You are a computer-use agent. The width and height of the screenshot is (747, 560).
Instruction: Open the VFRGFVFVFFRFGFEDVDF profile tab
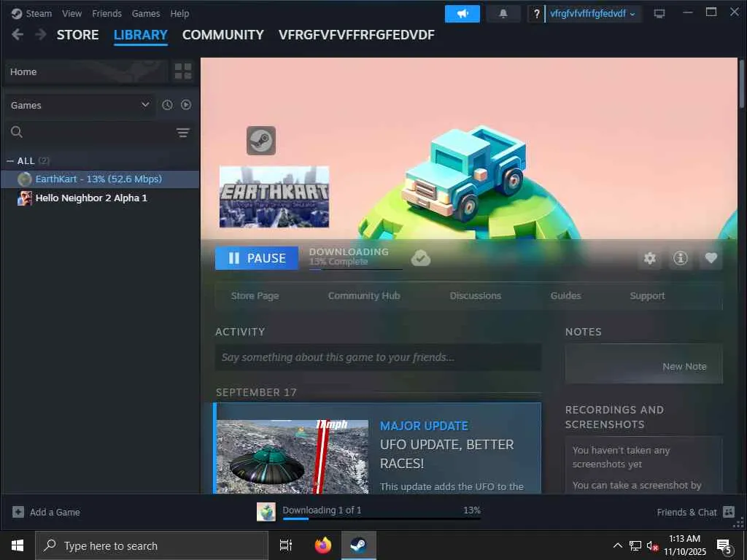(x=356, y=35)
